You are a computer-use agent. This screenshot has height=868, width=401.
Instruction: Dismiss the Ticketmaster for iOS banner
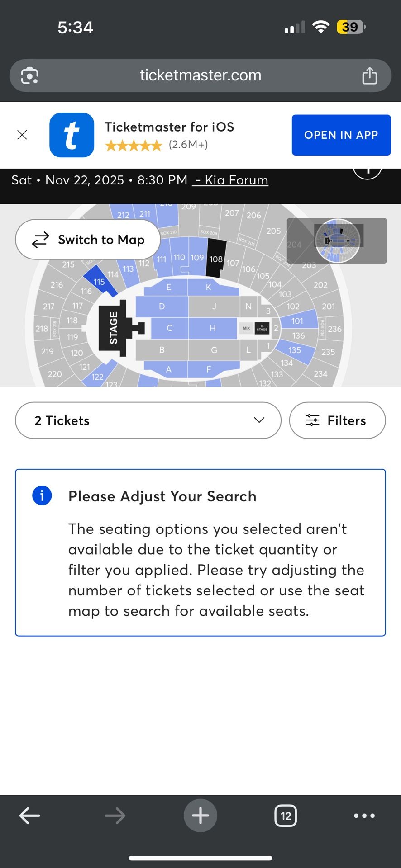point(22,135)
